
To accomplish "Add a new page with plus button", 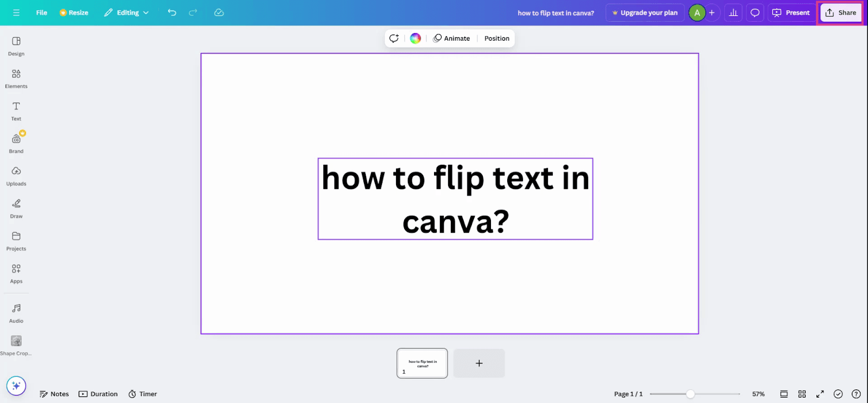I will [x=479, y=363].
